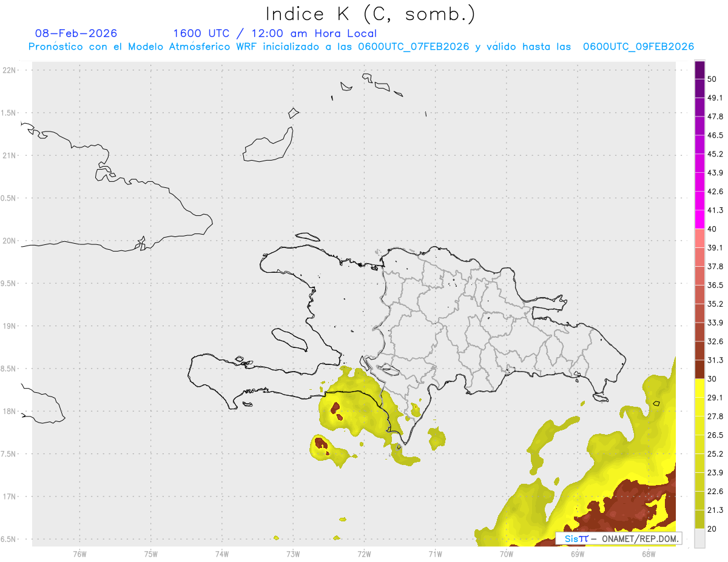Image resolution: width=728 pixels, height=562 pixels.
Task: Select the date label '08-Feb-2026'
Action: pos(76,33)
